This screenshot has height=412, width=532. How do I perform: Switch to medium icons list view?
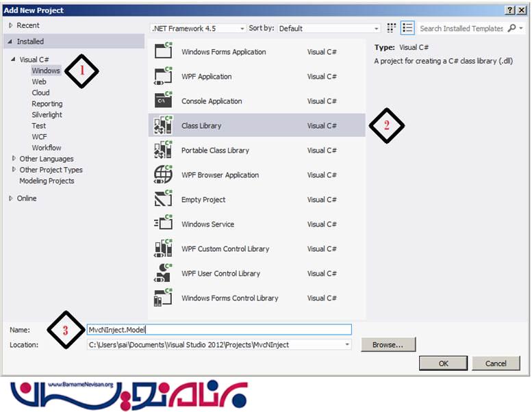click(x=407, y=28)
